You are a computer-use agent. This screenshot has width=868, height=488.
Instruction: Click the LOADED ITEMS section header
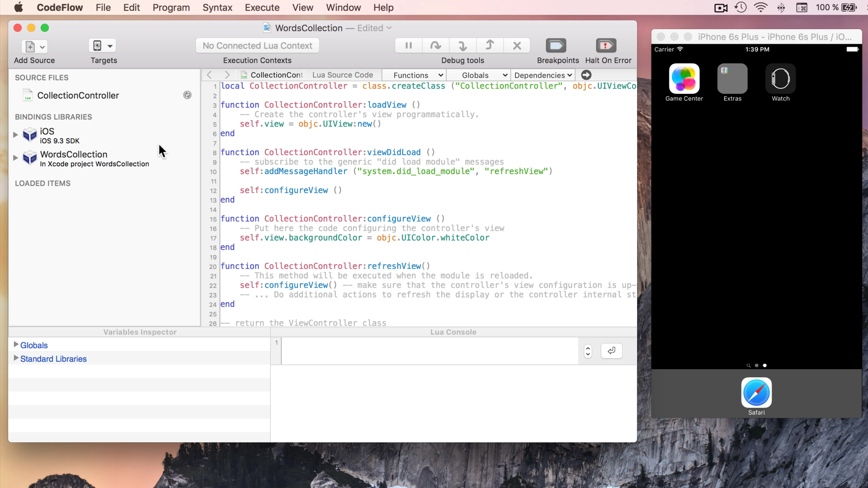[x=42, y=183]
